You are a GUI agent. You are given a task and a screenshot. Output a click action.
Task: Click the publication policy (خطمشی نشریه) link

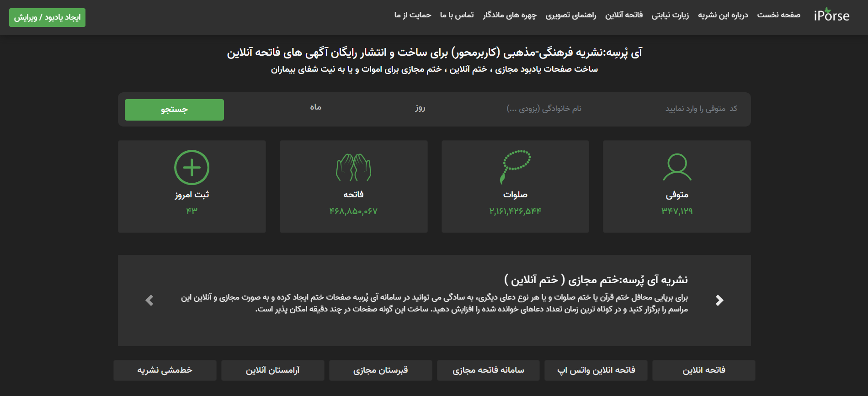coord(165,370)
